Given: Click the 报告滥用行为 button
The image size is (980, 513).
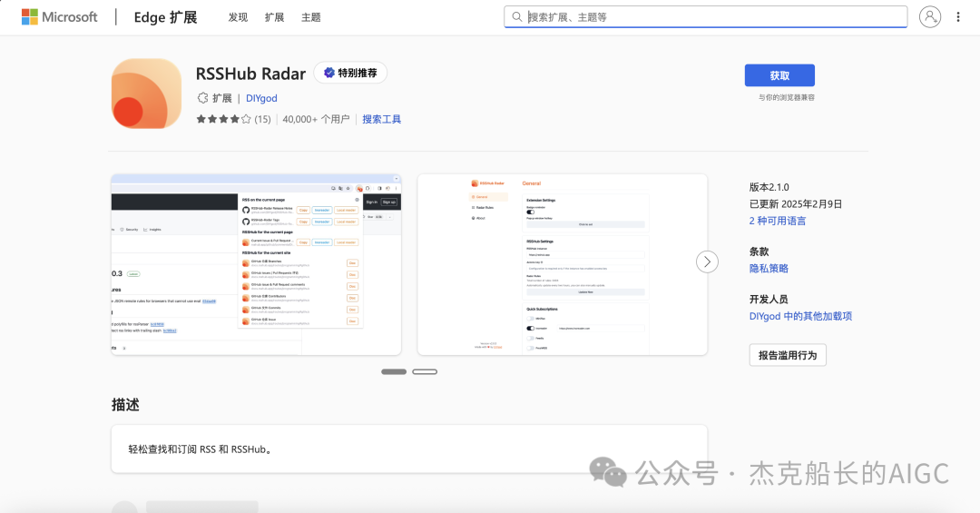Looking at the screenshot, I should pyautogui.click(x=788, y=355).
